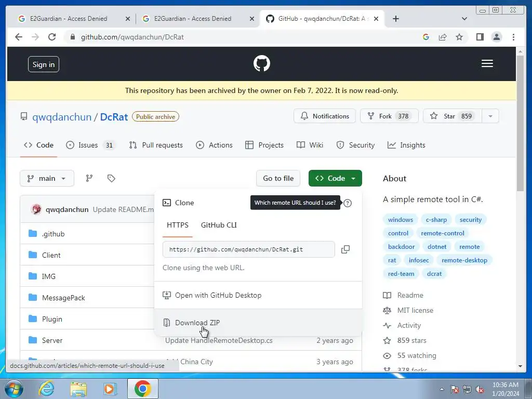Open media player from taskbar
The image size is (532, 399).
(110, 389)
